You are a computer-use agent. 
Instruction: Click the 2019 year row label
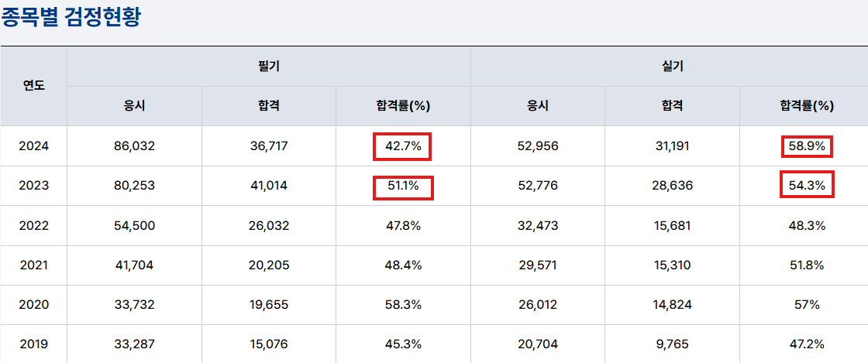click(34, 344)
